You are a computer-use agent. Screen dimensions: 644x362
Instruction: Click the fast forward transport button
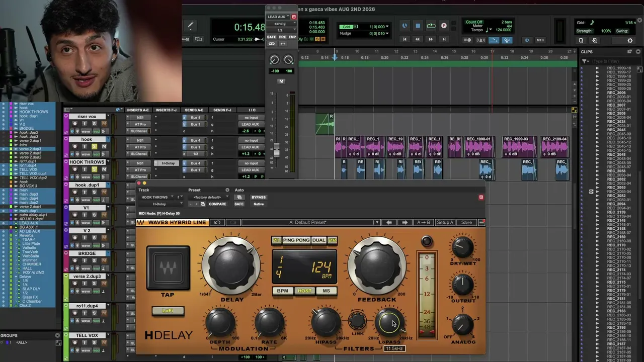pyautogui.click(x=430, y=39)
